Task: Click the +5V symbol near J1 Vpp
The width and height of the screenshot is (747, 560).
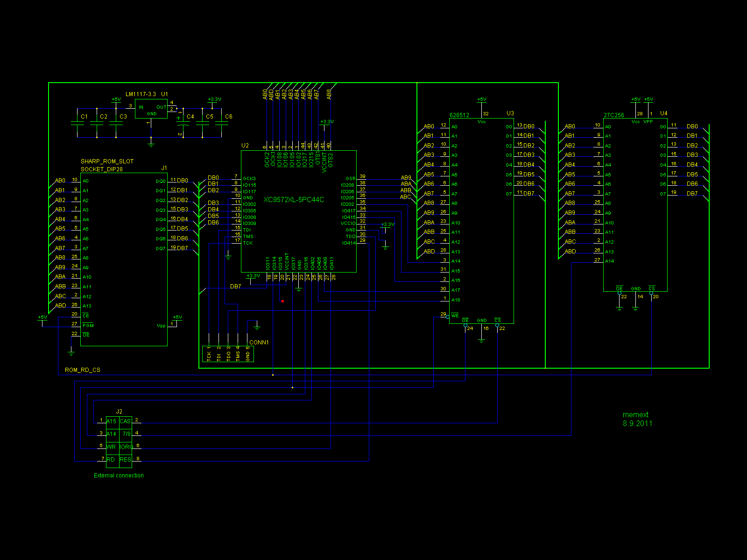Action: [177, 317]
